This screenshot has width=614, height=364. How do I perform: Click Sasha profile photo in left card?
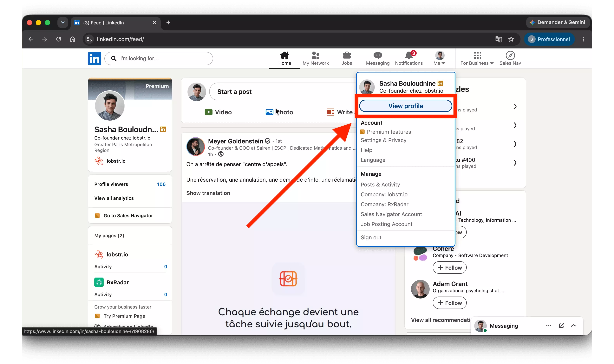point(110,106)
